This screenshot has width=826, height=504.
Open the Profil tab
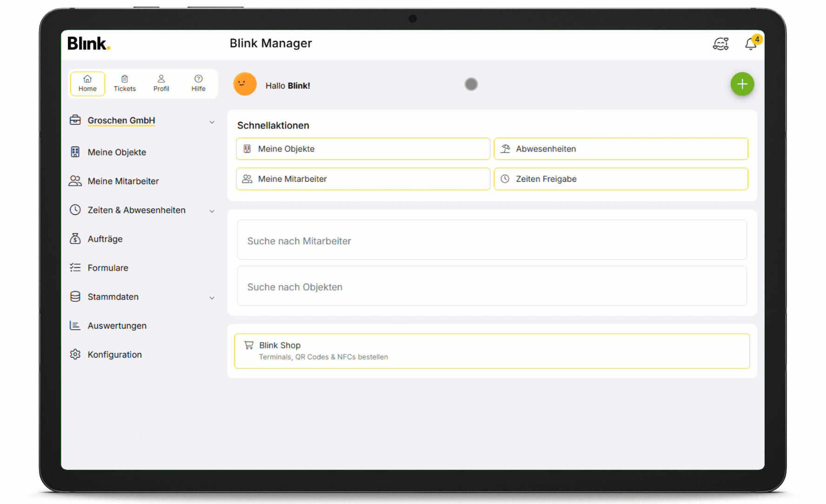[161, 83]
